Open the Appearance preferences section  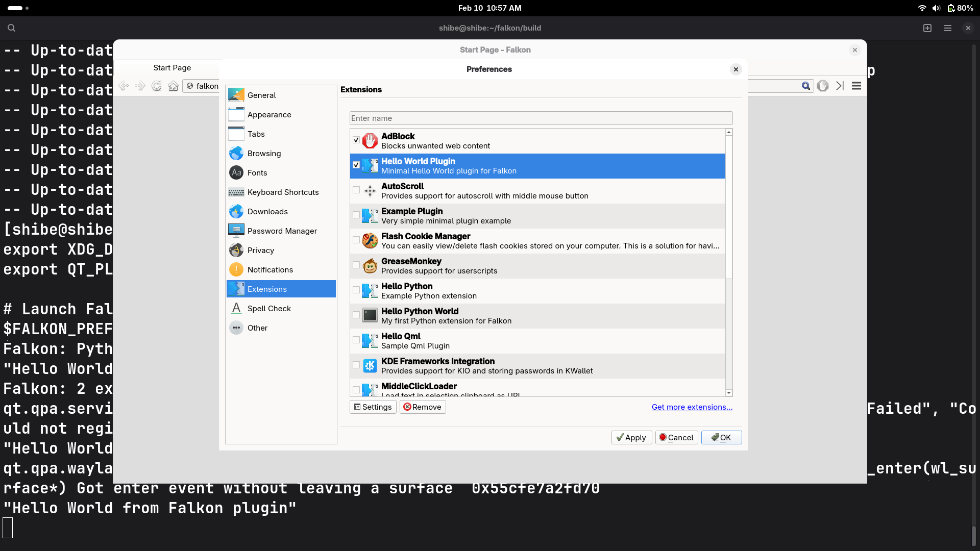click(x=269, y=114)
